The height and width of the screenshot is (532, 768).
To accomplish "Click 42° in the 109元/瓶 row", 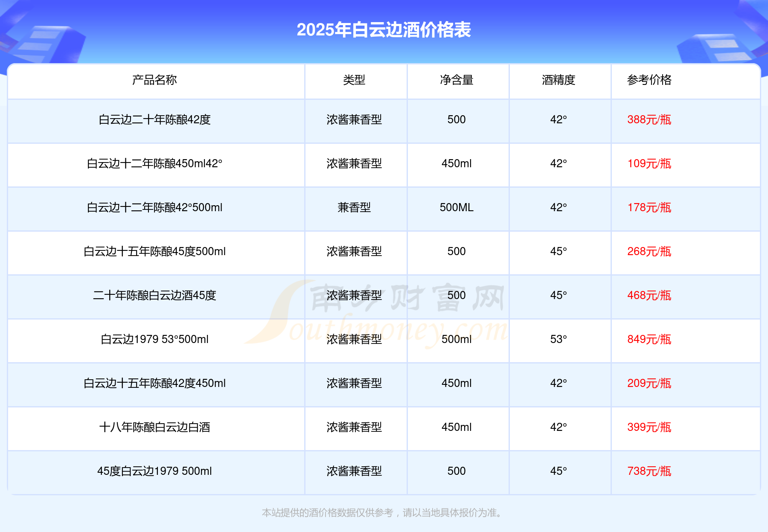I will click(x=559, y=163).
